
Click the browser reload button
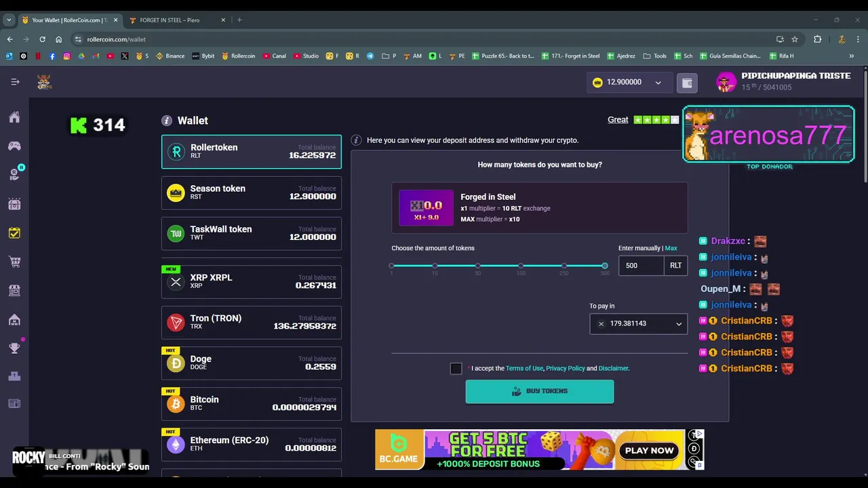(x=42, y=39)
